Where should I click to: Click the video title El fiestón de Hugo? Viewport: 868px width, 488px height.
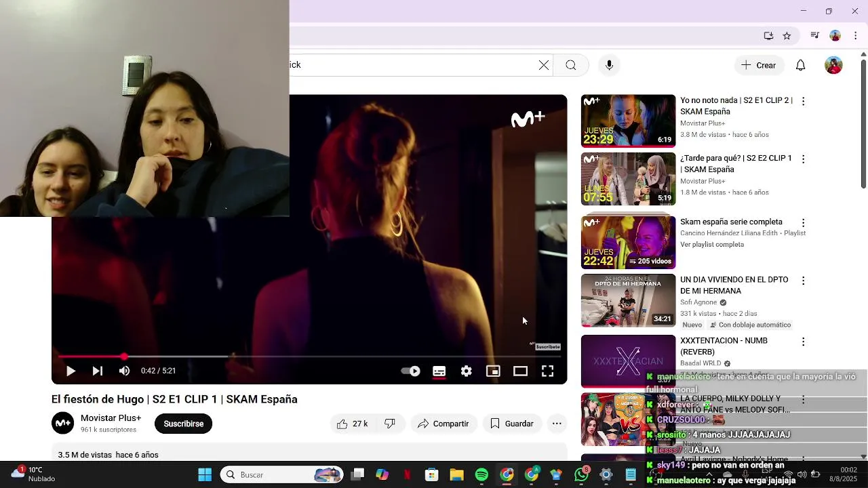tap(174, 399)
